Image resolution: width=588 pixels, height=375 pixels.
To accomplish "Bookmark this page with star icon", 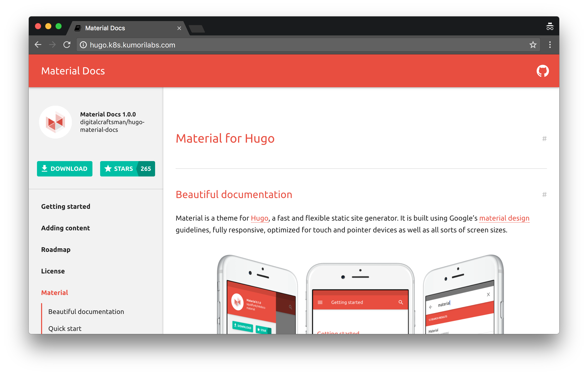I will coord(533,45).
